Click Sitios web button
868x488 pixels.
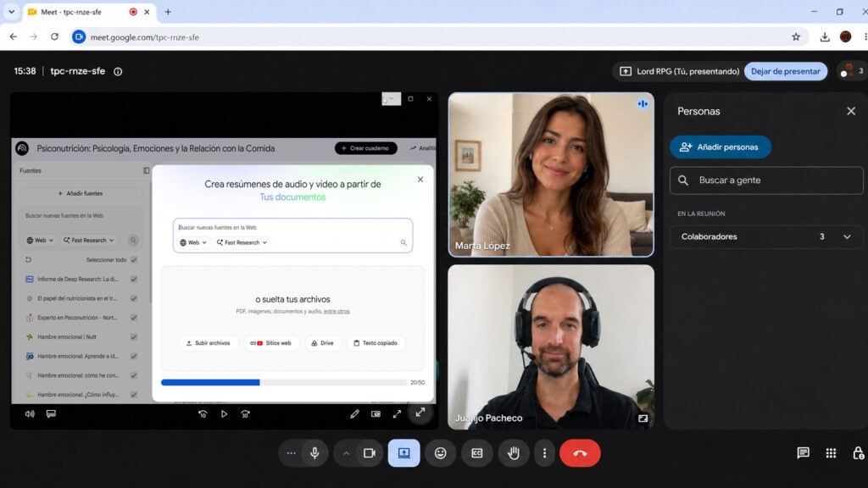coord(270,343)
